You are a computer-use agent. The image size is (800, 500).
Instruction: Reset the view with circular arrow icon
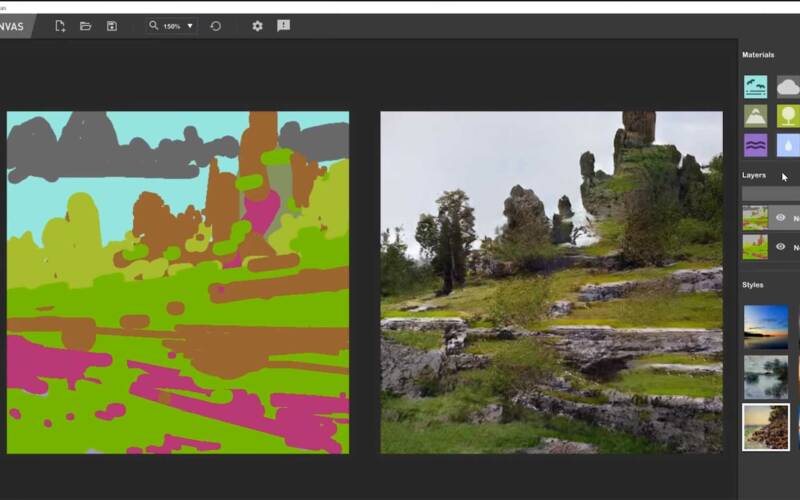pyautogui.click(x=215, y=26)
